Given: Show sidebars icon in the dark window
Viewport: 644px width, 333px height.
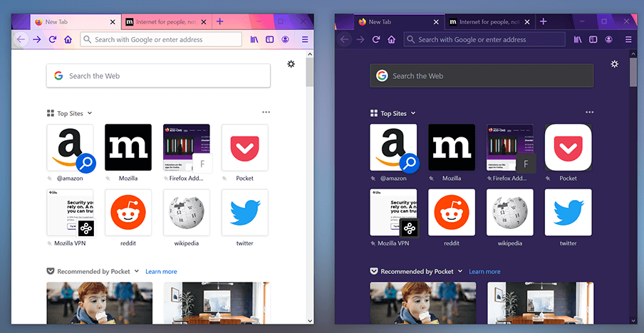Looking at the screenshot, I should point(593,39).
